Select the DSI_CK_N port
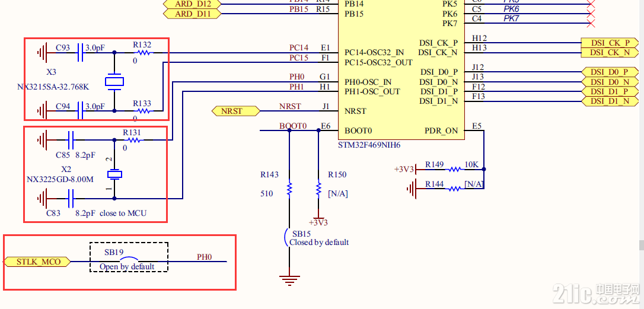The width and height of the screenshot is (644, 309). point(610,53)
